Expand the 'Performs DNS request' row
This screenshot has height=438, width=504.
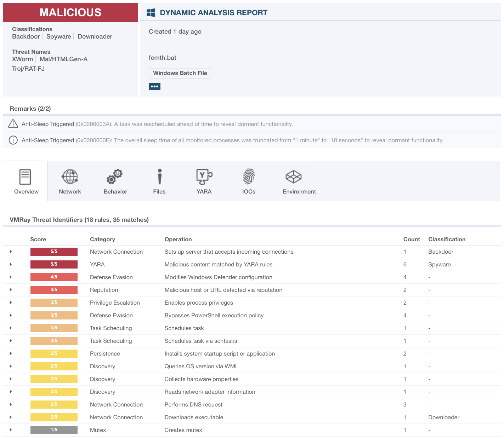11,404
